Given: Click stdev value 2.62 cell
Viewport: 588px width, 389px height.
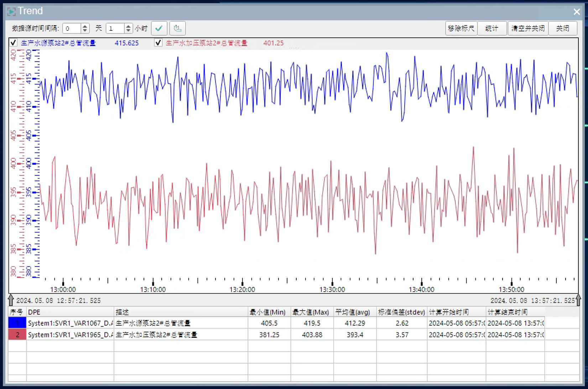Looking at the screenshot, I should coord(402,323).
